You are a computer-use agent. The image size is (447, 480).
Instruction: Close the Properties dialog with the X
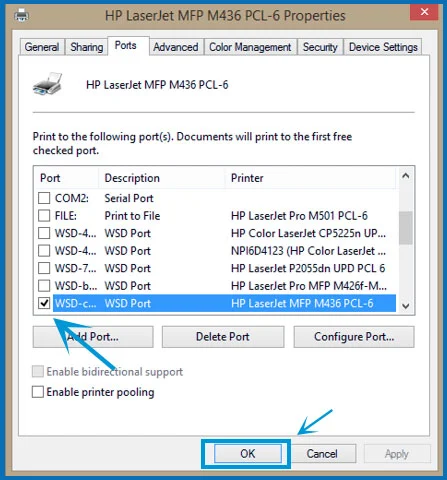click(x=424, y=12)
